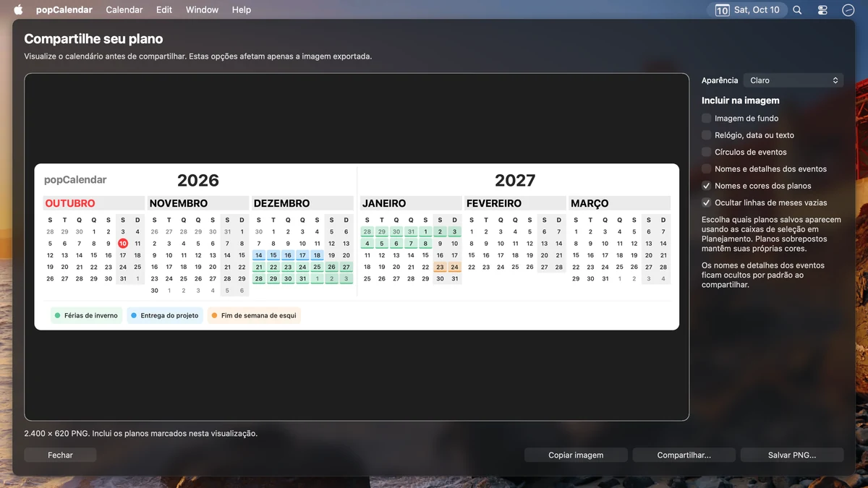Click the popCalendar date icon in menu bar

click(x=722, y=10)
